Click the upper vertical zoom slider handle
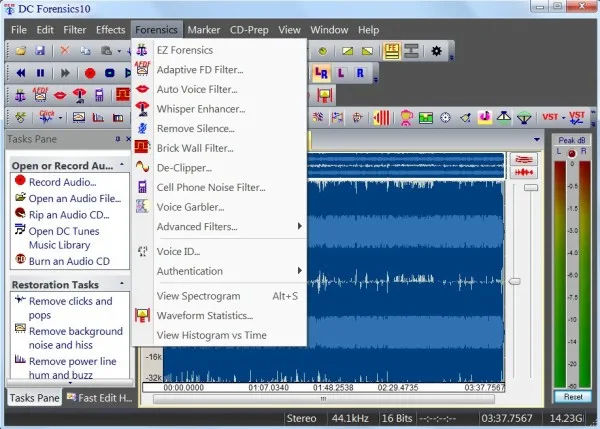Image resolution: width=600 pixels, height=429 pixels. click(x=531, y=188)
